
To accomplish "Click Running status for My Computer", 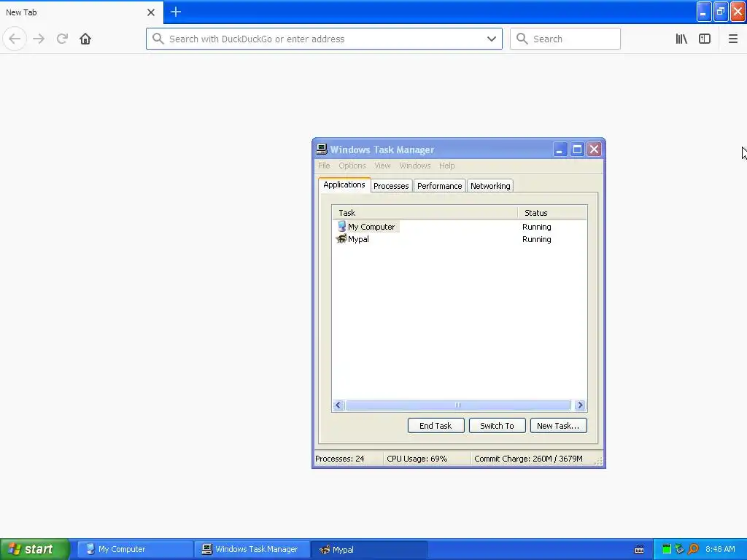I will (536, 227).
